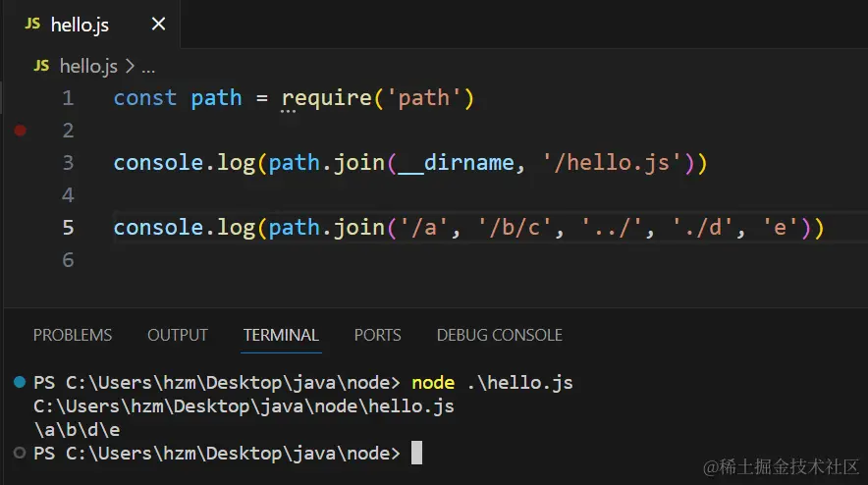The height and width of the screenshot is (485, 868).
Task: Click the __dirname variable on line 3
Action: pos(457,163)
